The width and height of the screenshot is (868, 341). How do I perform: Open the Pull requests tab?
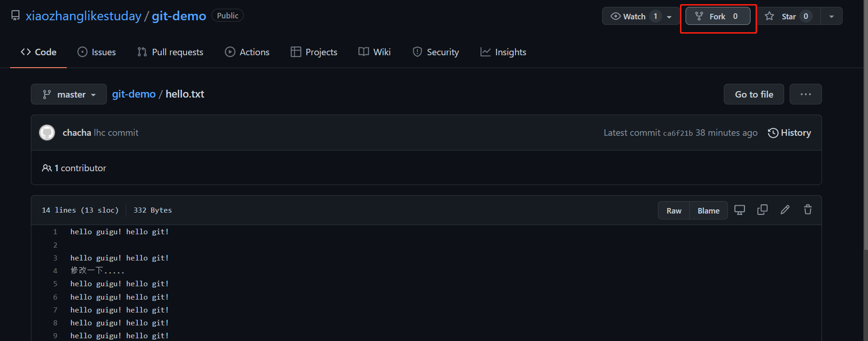tap(170, 52)
